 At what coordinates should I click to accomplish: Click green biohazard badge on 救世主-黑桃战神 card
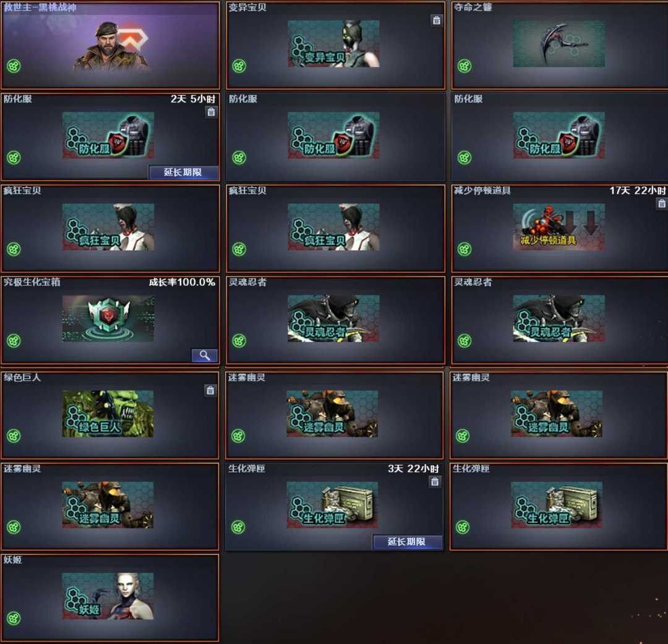(x=14, y=66)
